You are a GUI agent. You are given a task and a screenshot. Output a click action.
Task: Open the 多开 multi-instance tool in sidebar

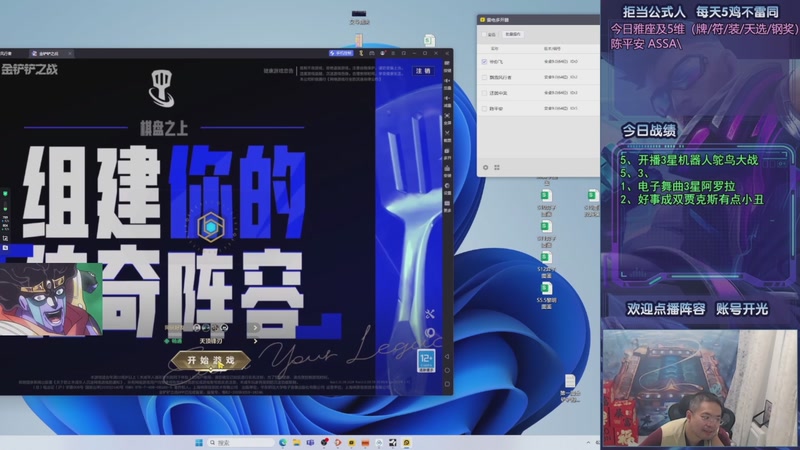coord(447,155)
